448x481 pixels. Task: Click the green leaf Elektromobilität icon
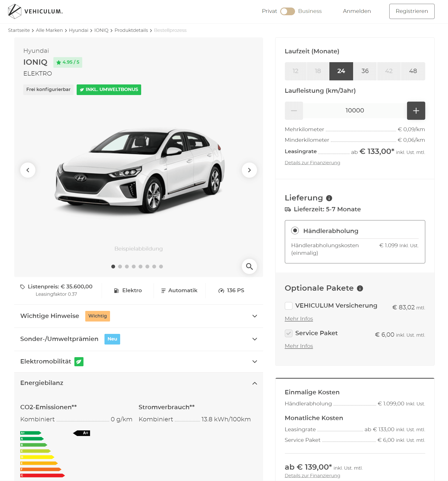pyautogui.click(x=79, y=362)
